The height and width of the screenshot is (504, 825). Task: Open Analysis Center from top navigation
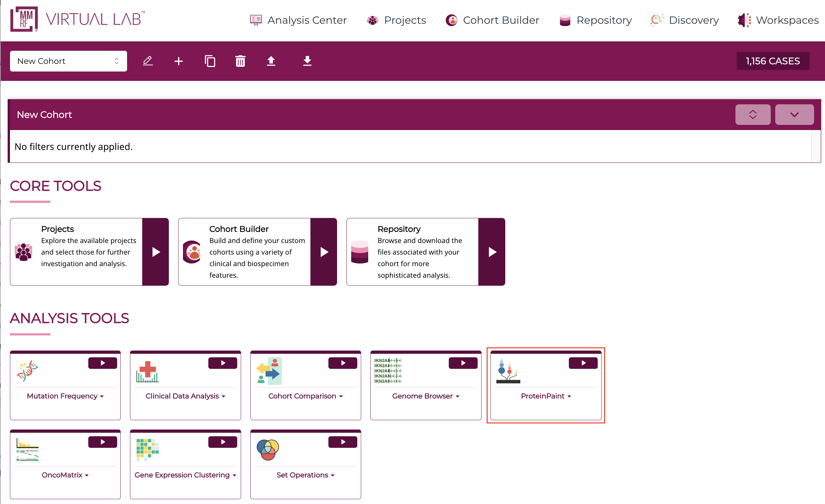tap(298, 20)
